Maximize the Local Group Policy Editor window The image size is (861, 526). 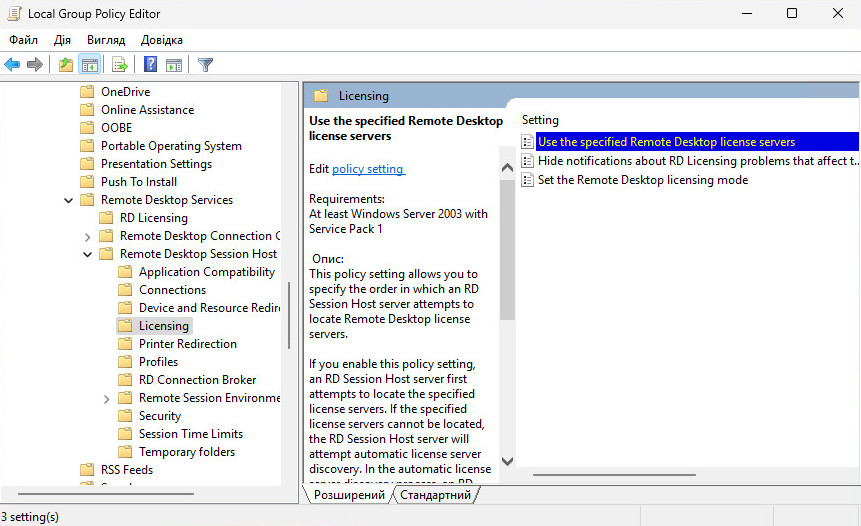pyautogui.click(x=792, y=13)
